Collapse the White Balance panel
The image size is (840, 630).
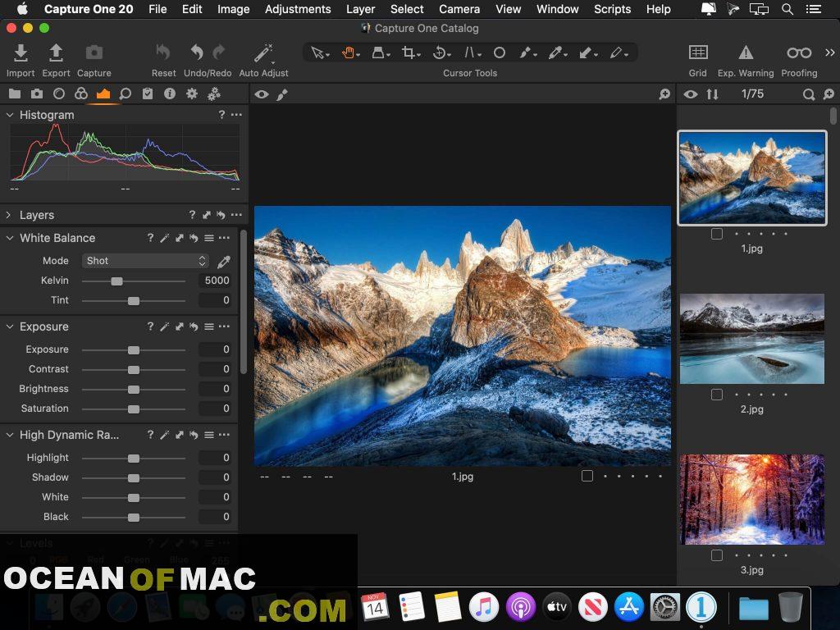tap(10, 238)
